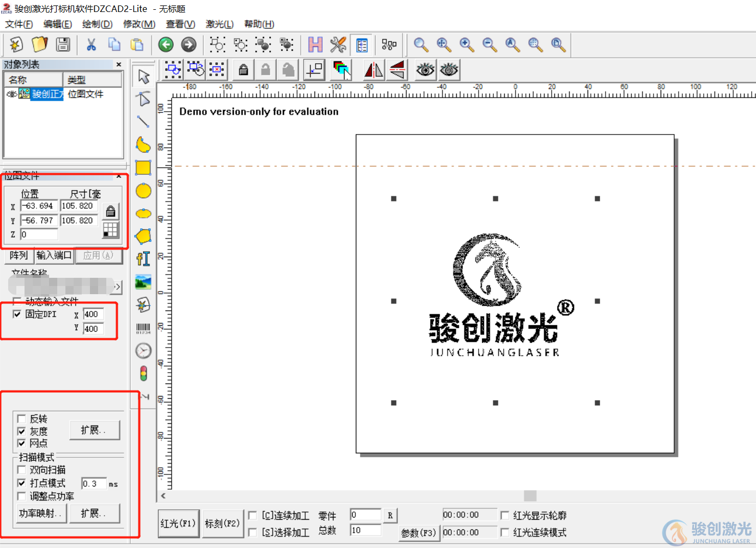Check the [C]连续加工 option
The image size is (756, 548).
coord(252,515)
